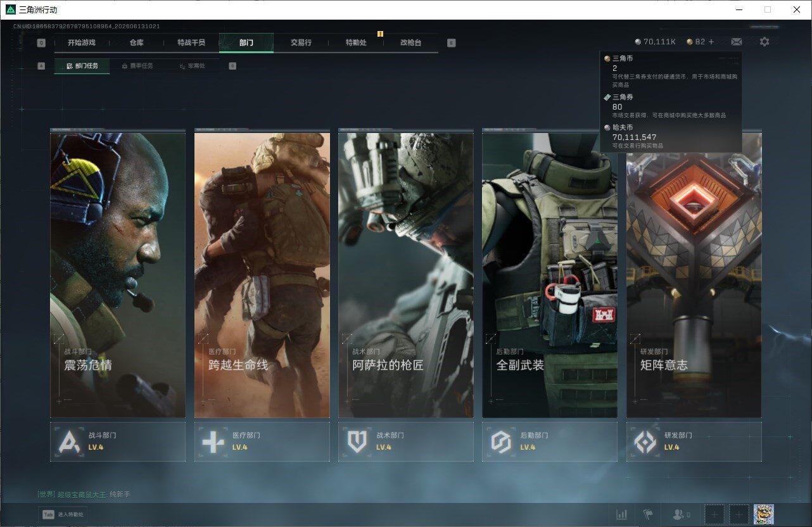The image size is (812, 527).
Task: Click the A key hint beside sub-tabs
Action: [x=41, y=66]
